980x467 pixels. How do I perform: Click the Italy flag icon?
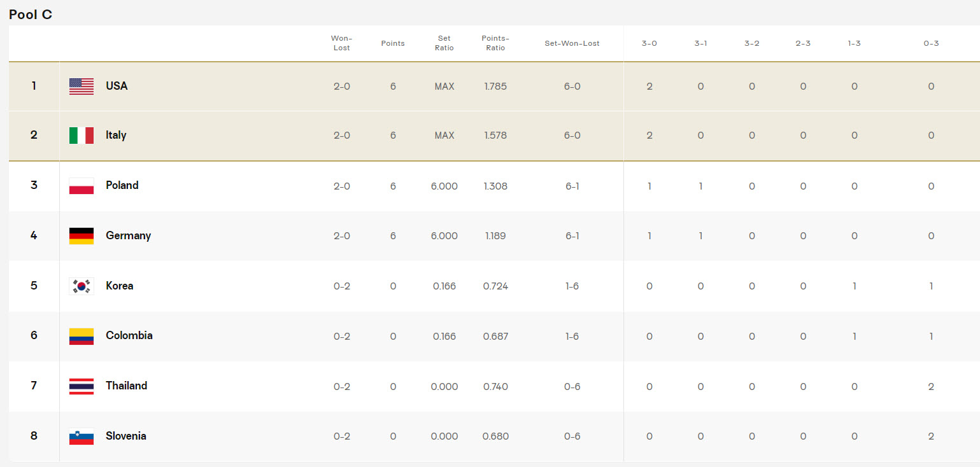point(82,136)
